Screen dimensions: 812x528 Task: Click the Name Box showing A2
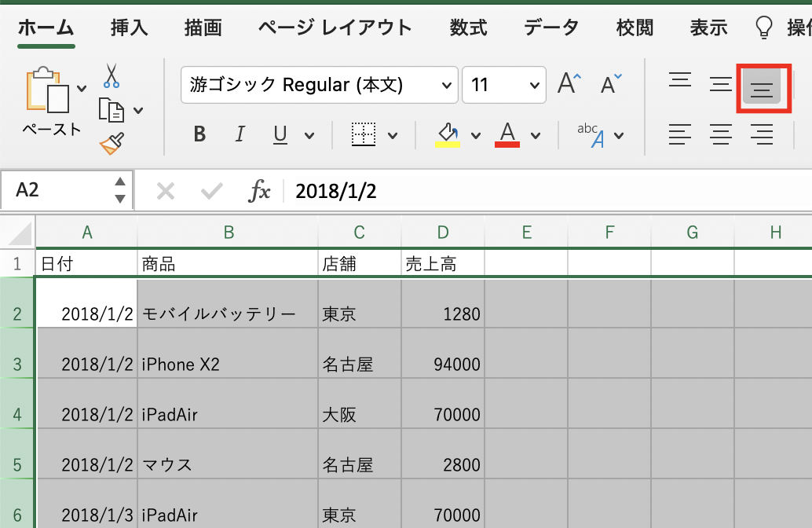tap(59, 191)
